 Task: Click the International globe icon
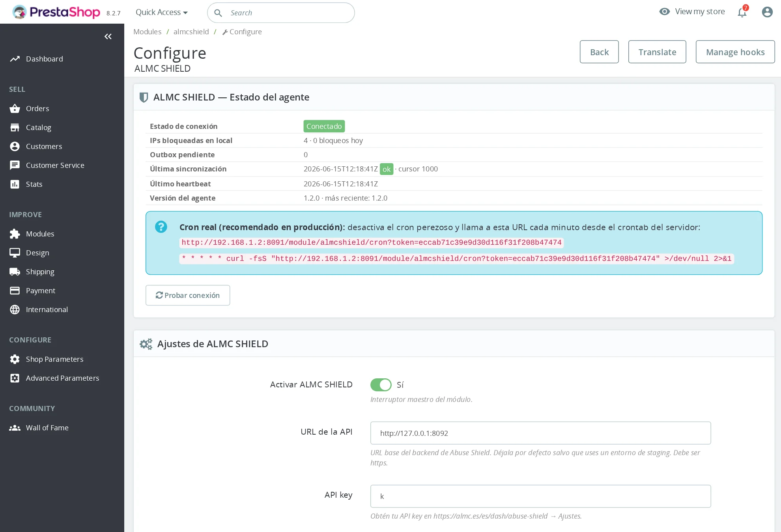15,310
